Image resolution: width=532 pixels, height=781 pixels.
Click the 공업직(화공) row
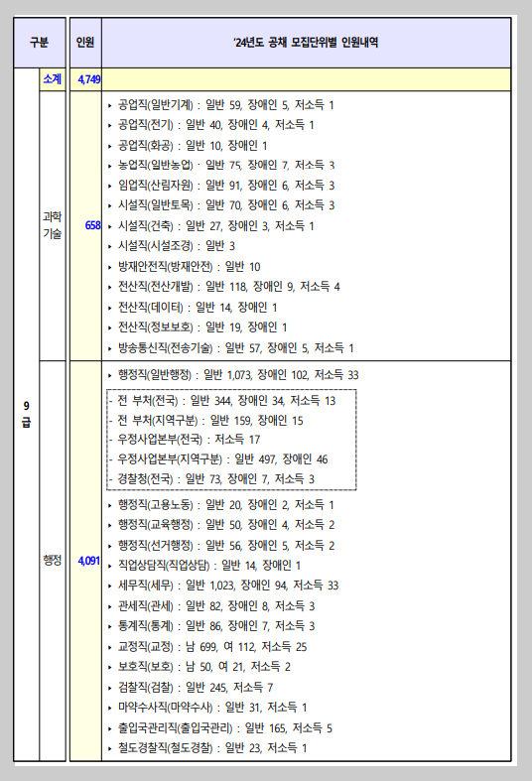tap(188, 146)
